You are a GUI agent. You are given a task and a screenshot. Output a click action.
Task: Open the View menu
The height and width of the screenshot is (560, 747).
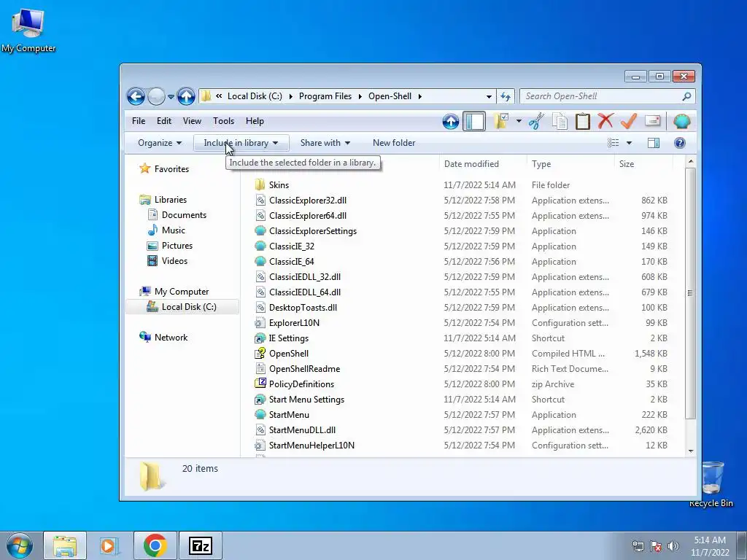click(192, 121)
